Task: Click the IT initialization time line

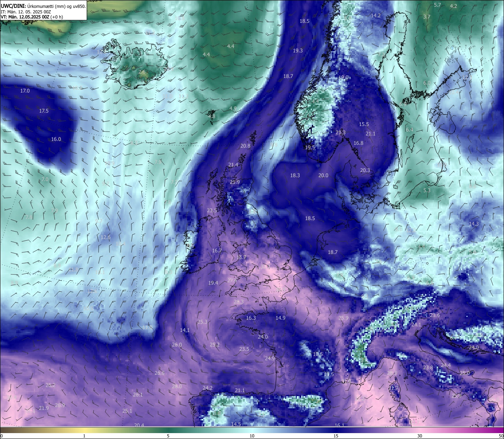Action: [26, 12]
